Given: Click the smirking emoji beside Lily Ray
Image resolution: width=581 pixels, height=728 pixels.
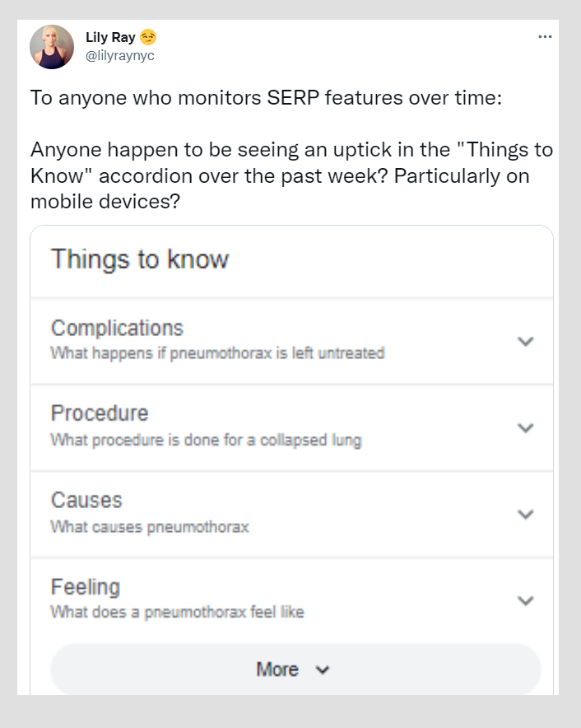Looking at the screenshot, I should (x=148, y=38).
